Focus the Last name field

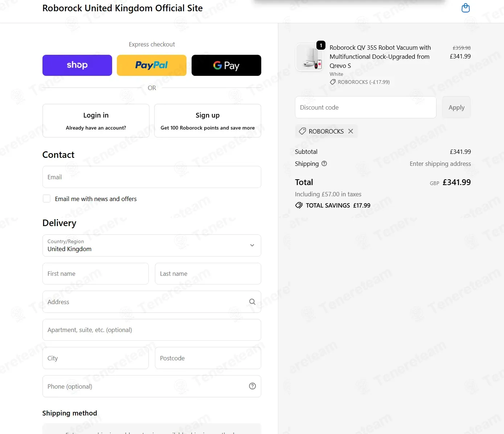208,274
